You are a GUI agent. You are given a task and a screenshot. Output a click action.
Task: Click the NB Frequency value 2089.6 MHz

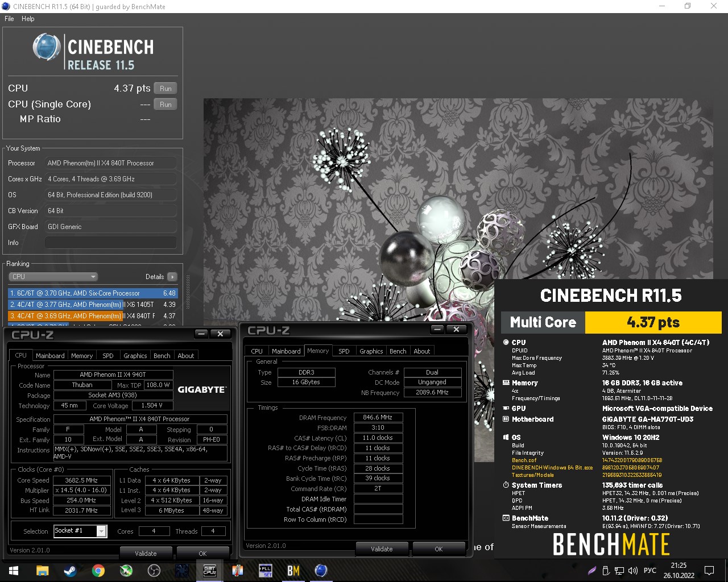(432, 393)
